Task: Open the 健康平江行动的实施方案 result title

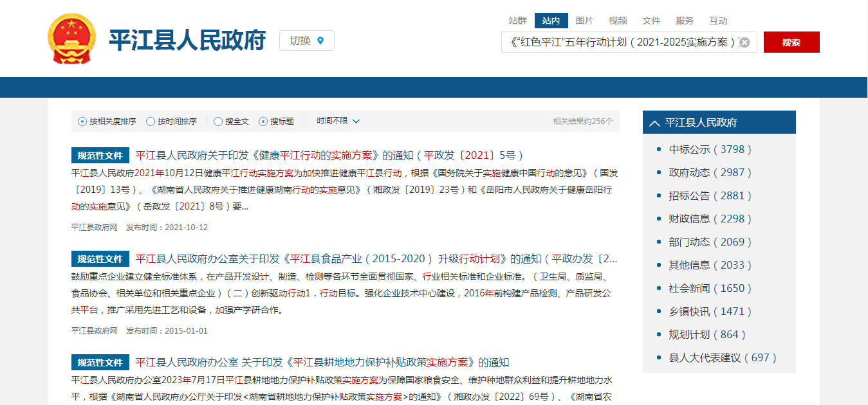Action: coord(329,155)
